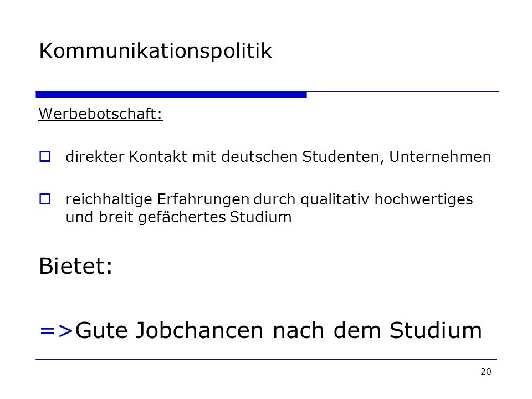Click the thin blue line right of bar
This screenshot has width=532, height=399.
(403, 91)
